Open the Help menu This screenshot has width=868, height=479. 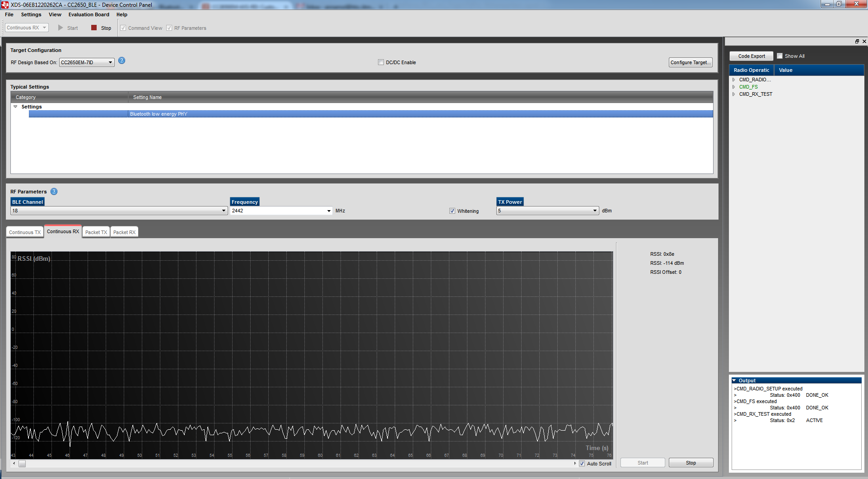[122, 14]
